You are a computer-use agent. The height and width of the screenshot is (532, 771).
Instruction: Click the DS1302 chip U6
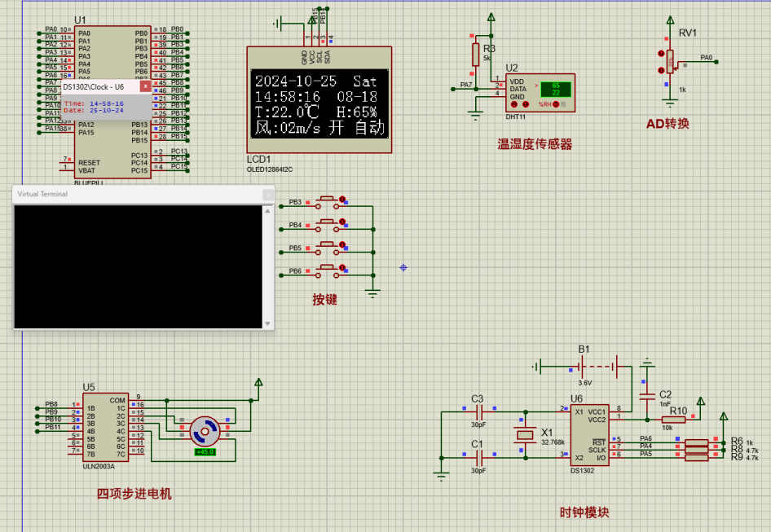tap(588, 435)
